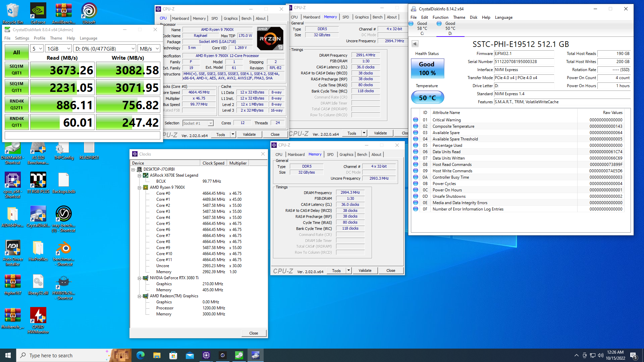The image size is (644, 362).
Task: Open Microsoft Store from the taskbar
Action: tap(173, 355)
